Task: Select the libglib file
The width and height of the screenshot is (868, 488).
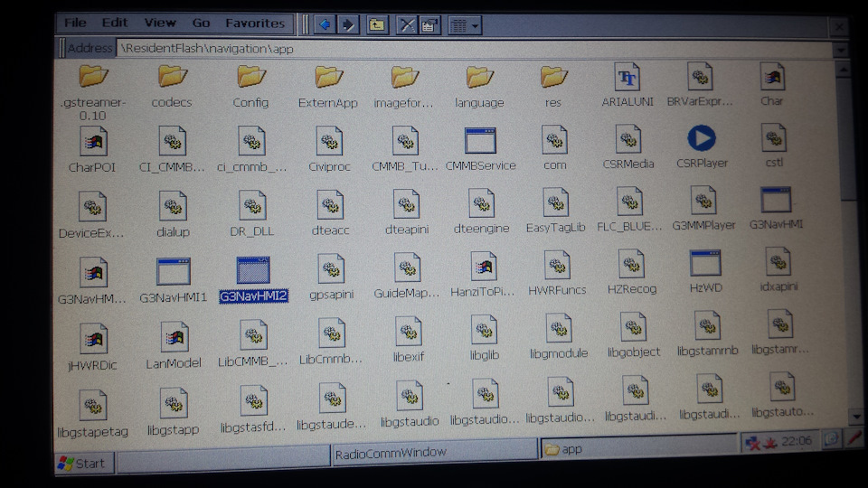Action: [485, 338]
